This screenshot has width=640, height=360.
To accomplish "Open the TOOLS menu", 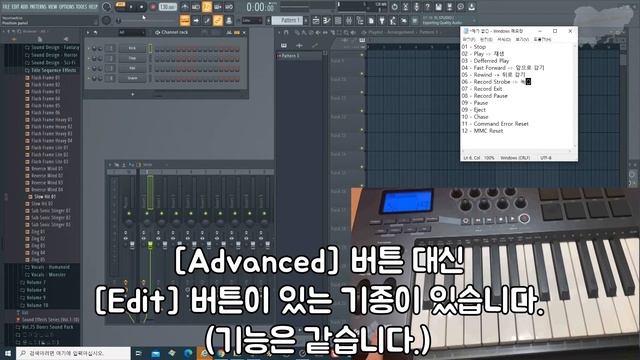I will (x=81, y=7).
